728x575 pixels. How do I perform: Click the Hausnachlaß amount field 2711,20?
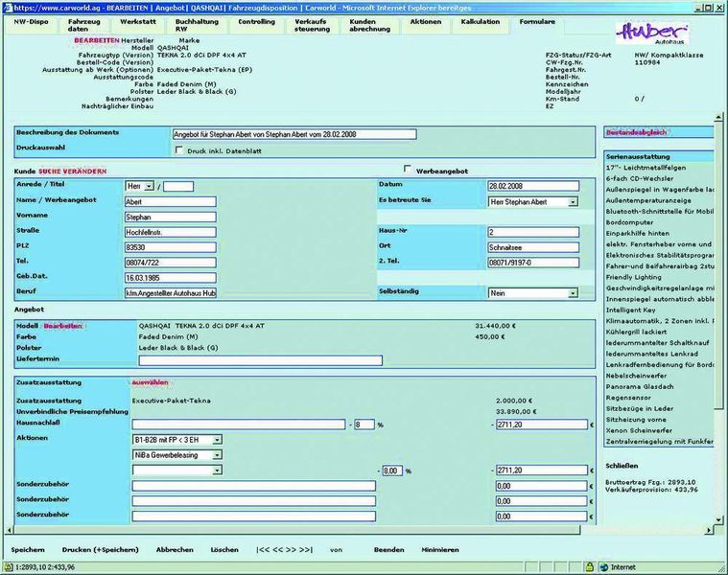tap(542, 425)
